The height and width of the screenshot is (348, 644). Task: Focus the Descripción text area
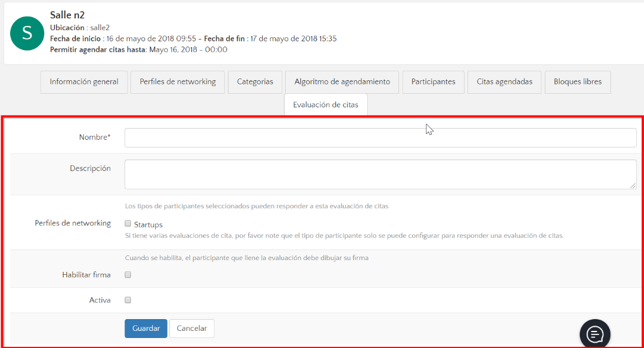point(380,174)
